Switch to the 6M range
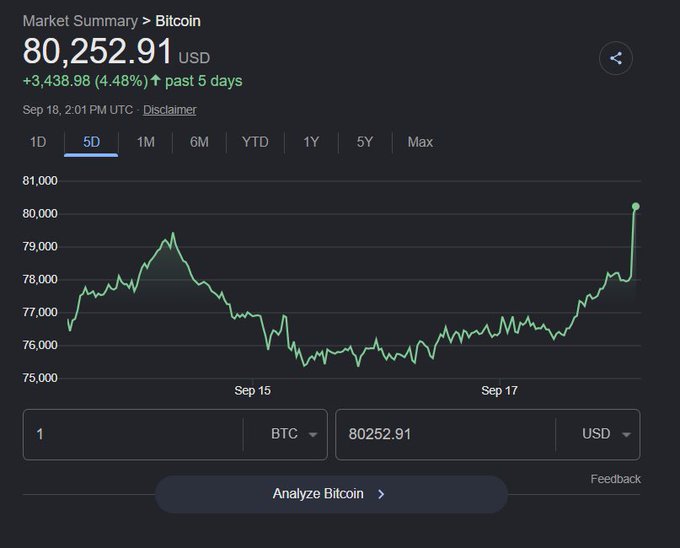The width and height of the screenshot is (680, 548). (199, 142)
